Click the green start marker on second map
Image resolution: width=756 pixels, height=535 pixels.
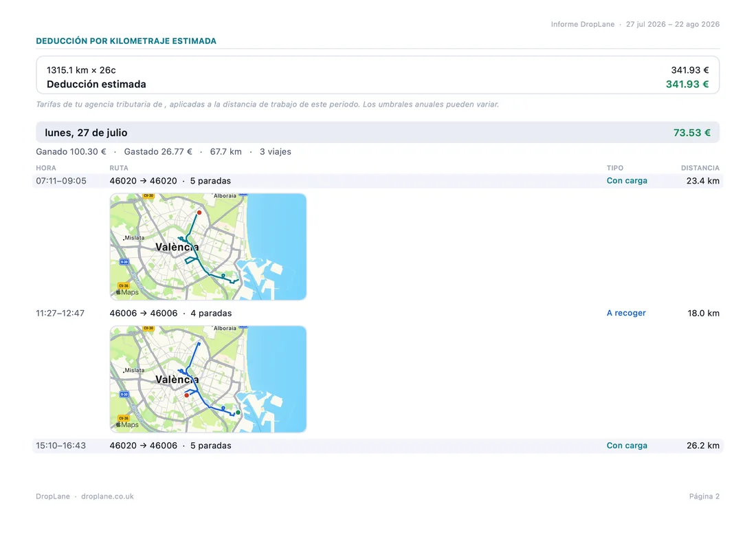pos(238,413)
